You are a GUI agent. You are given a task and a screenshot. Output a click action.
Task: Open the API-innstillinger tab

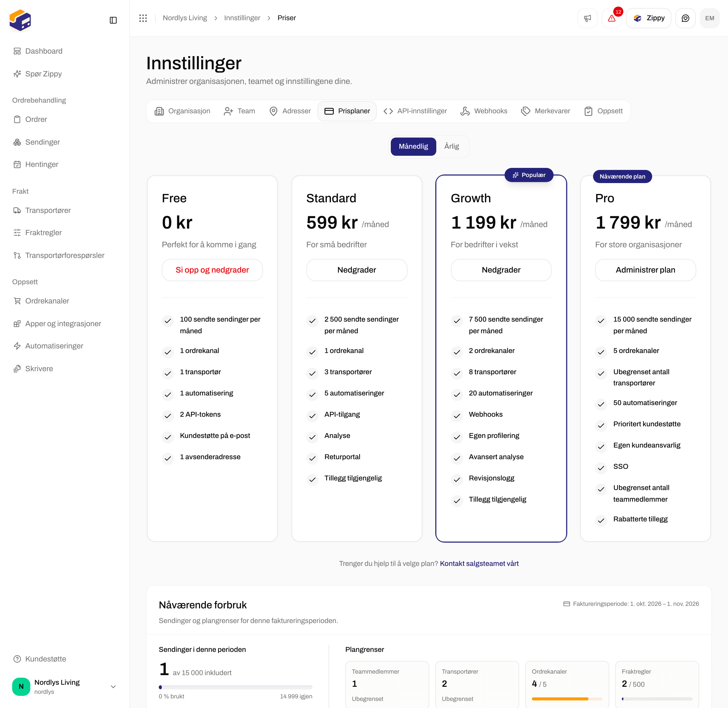415,111
